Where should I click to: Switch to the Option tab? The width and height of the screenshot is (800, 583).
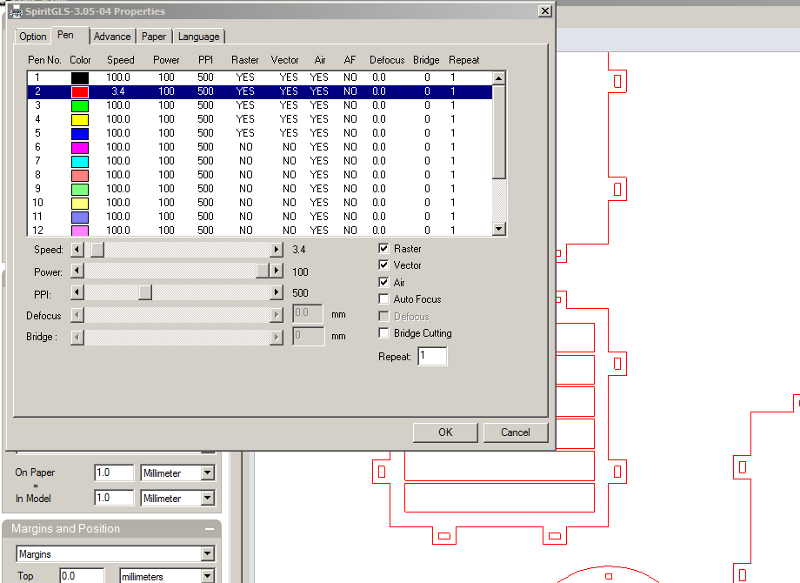(x=33, y=36)
